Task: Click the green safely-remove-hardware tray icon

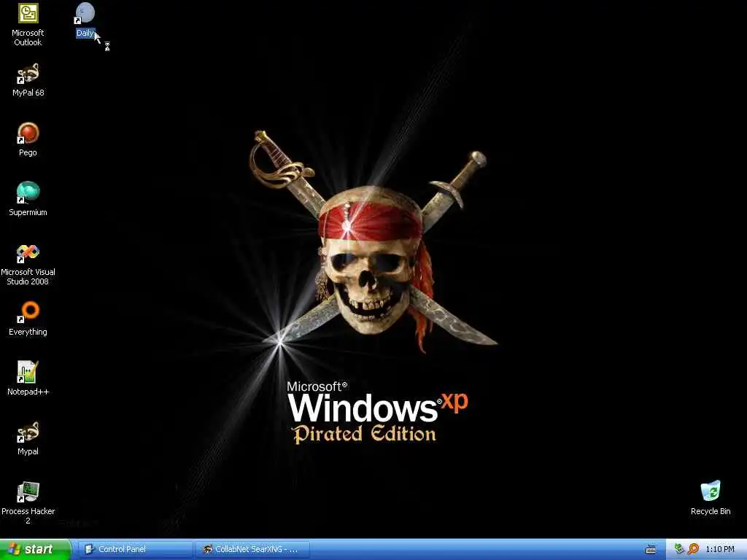Action: (x=679, y=549)
